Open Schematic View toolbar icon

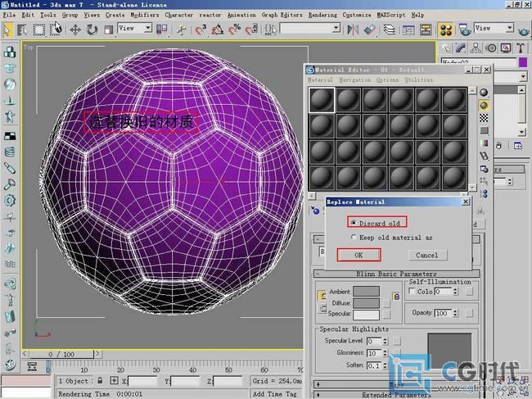[x=425, y=29]
